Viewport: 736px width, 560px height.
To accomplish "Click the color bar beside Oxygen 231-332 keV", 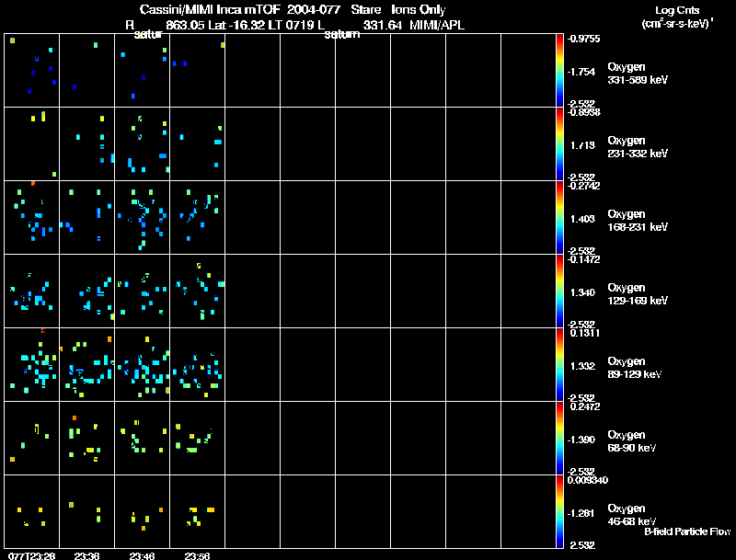I will [559, 144].
